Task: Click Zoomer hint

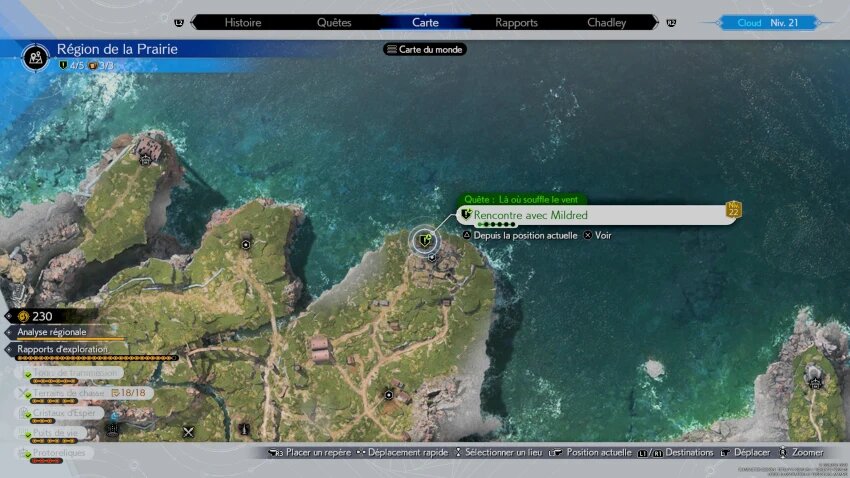Action: (x=808, y=452)
